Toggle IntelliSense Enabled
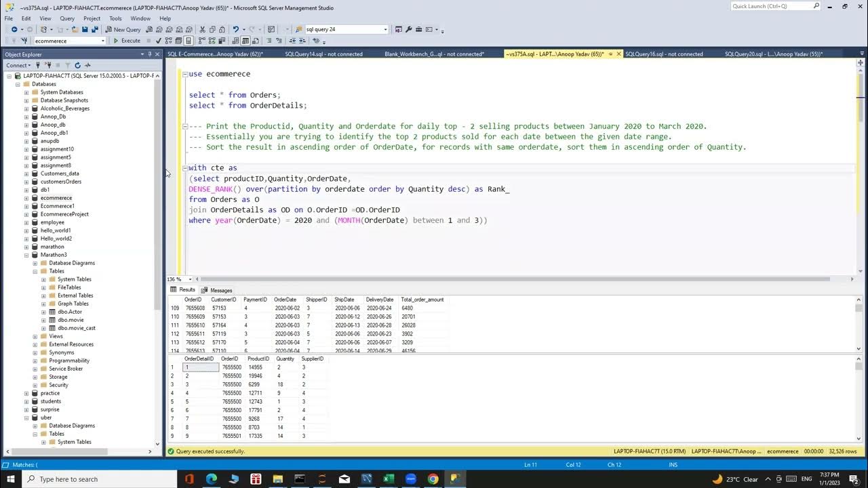The image size is (868, 488). click(x=188, y=41)
